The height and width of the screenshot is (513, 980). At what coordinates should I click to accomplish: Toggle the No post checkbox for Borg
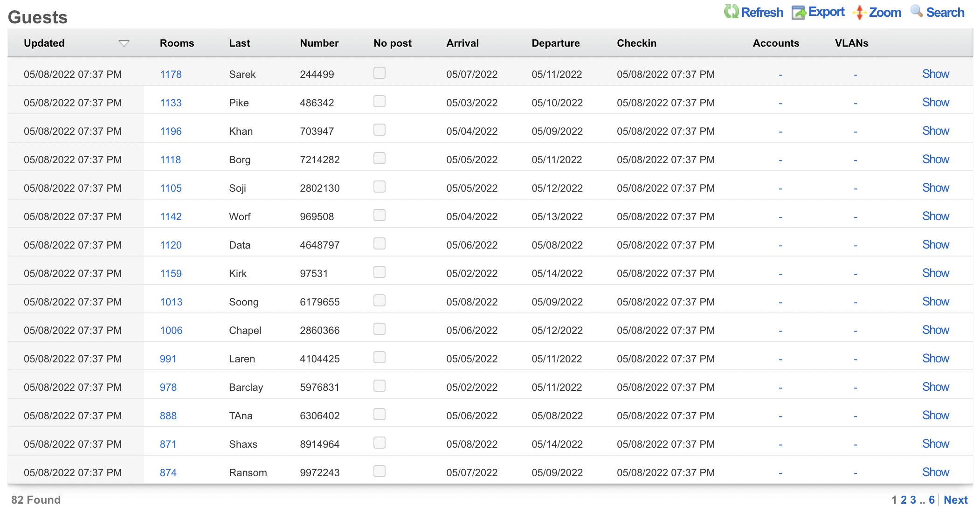pos(380,158)
